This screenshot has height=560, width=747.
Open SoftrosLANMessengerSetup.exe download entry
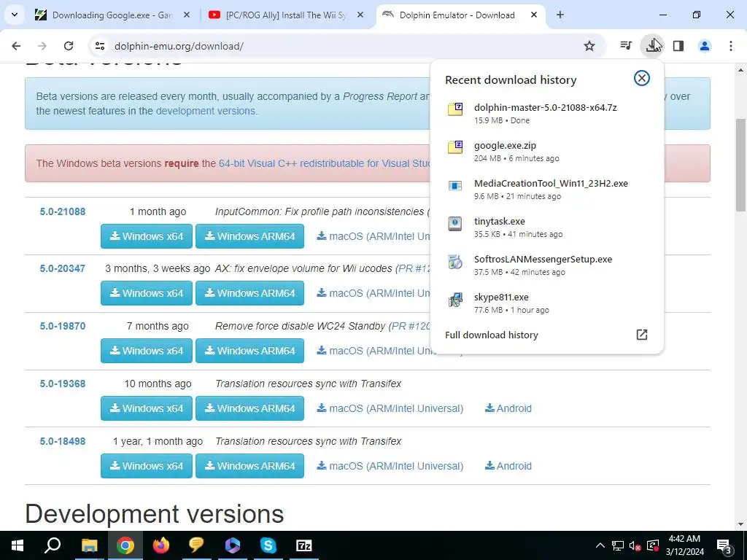pyautogui.click(x=547, y=265)
